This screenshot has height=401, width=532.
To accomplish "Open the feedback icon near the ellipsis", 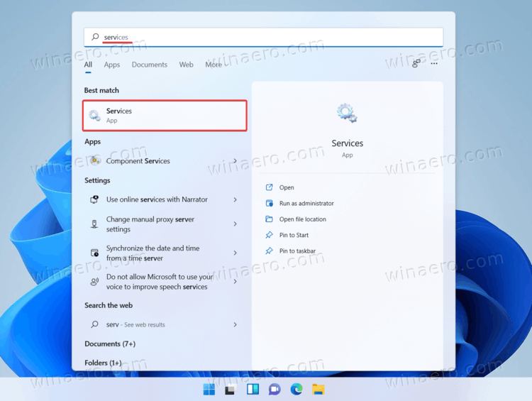I will (416, 63).
